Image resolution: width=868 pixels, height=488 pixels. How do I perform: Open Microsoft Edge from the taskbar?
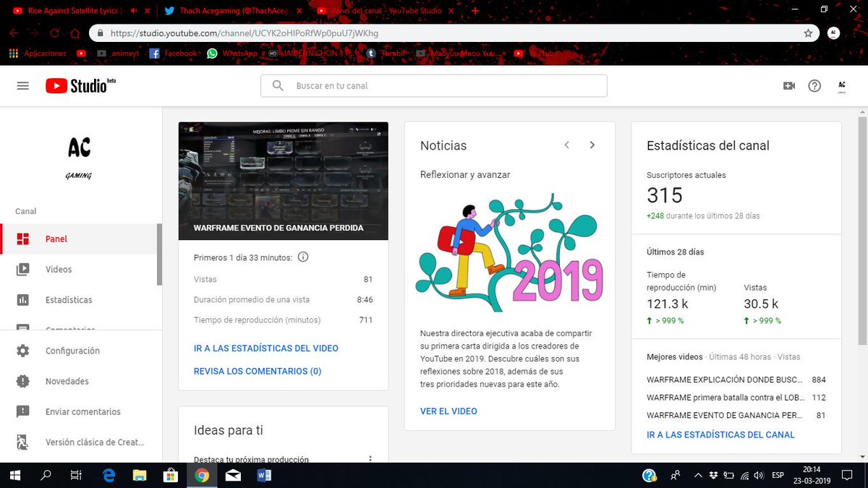(x=109, y=475)
